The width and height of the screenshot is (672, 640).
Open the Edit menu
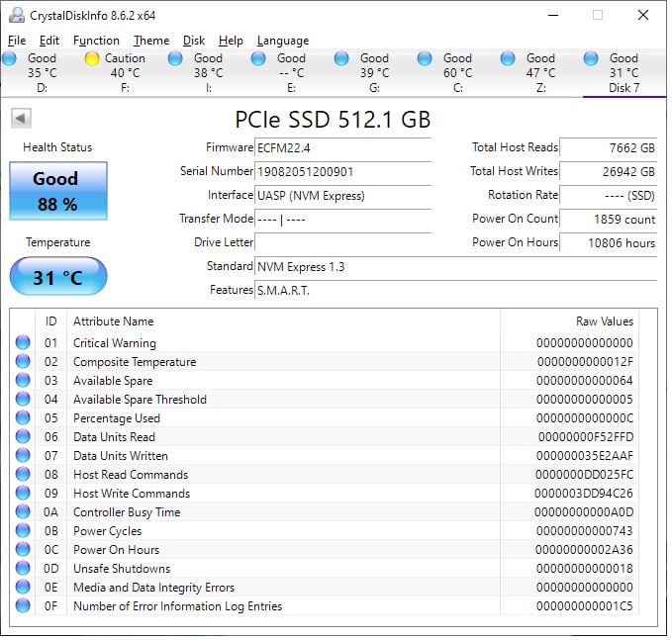48,41
